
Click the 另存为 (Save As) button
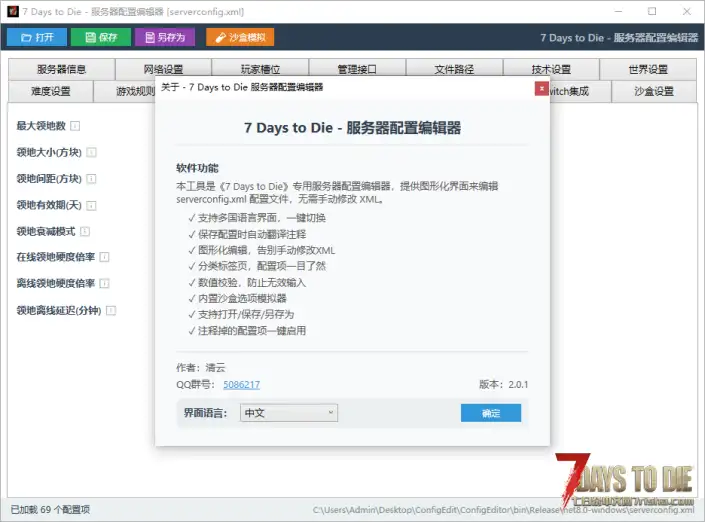click(165, 37)
